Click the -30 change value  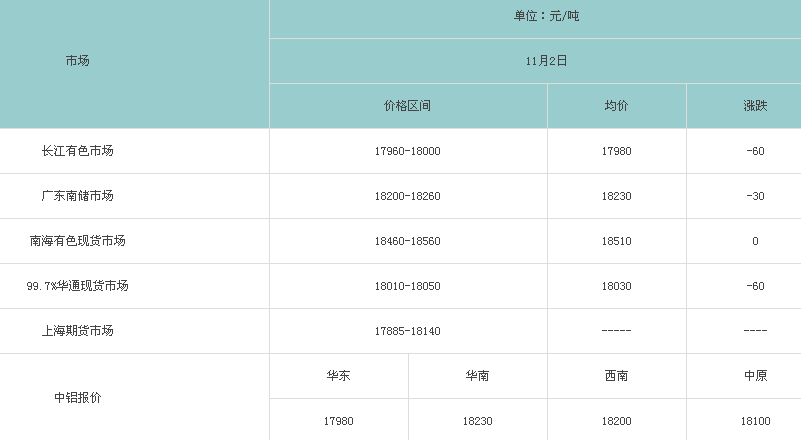click(755, 196)
